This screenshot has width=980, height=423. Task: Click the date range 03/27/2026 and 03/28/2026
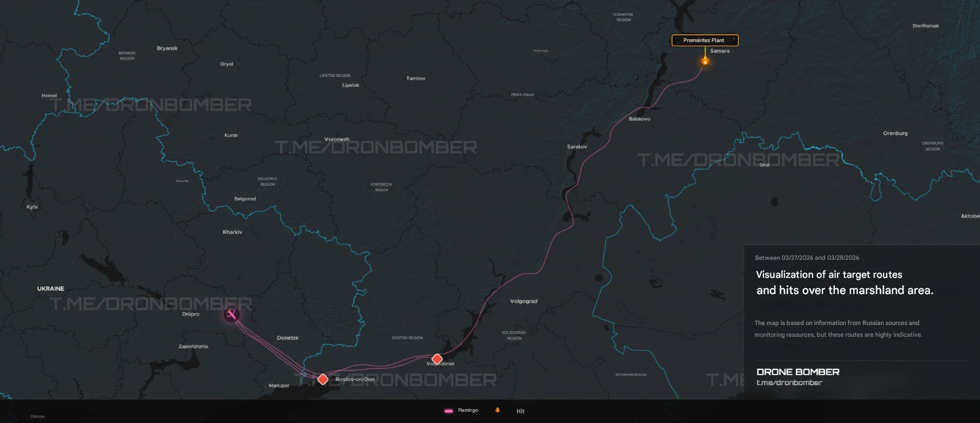click(807, 258)
